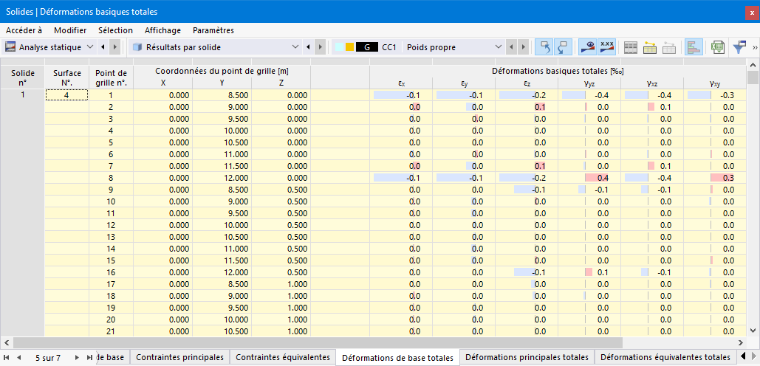Click the Solide n° column header
This screenshot has height=366, width=760.
click(x=22, y=77)
